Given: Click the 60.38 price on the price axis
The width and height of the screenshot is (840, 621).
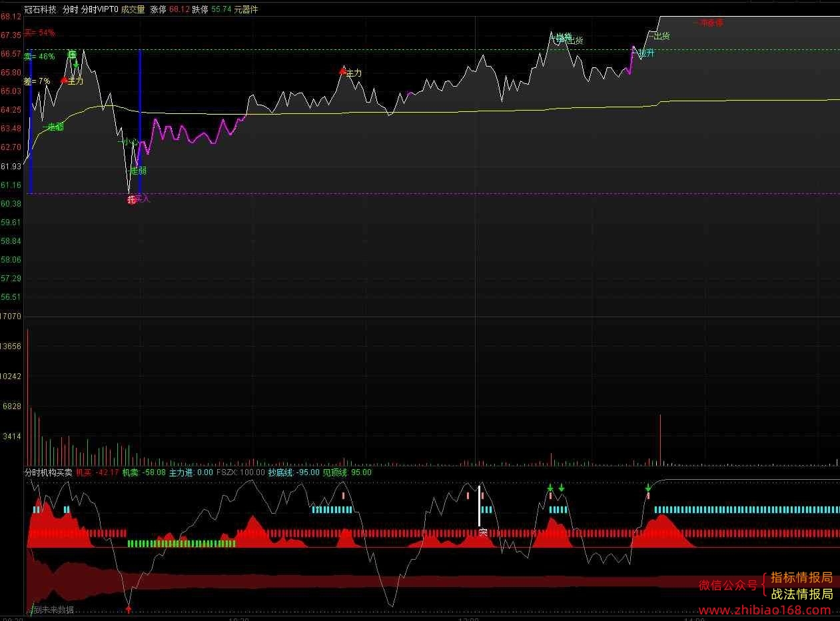Looking at the screenshot, I should coord(11,203).
